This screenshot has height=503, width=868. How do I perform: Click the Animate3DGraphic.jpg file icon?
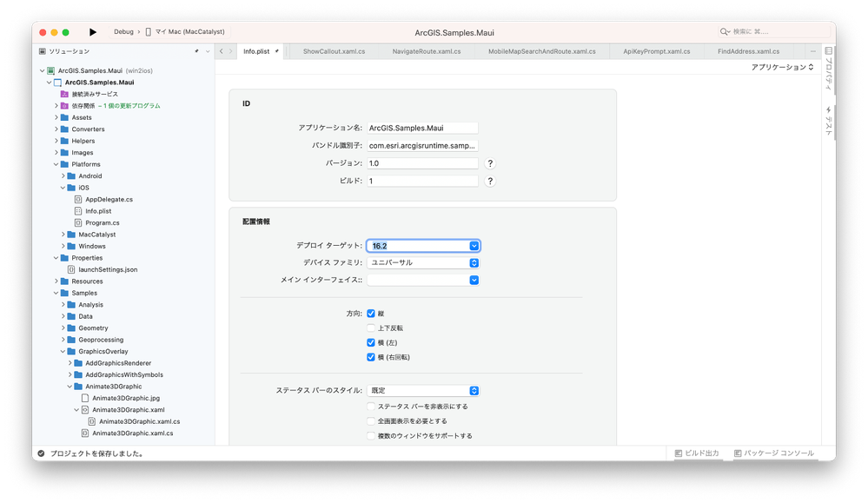point(85,398)
